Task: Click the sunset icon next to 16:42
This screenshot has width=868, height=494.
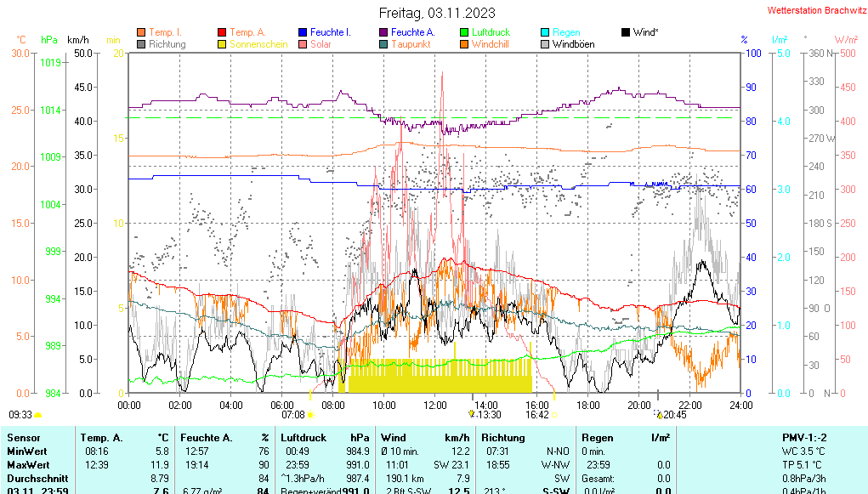Action: coord(554,415)
